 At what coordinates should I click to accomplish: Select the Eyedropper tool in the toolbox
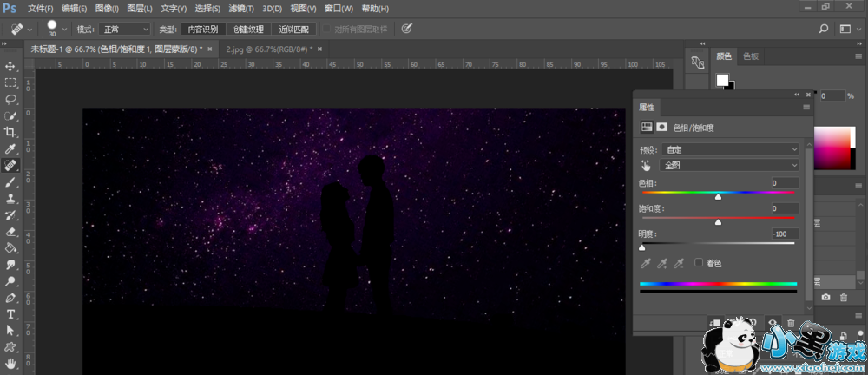coord(10,149)
